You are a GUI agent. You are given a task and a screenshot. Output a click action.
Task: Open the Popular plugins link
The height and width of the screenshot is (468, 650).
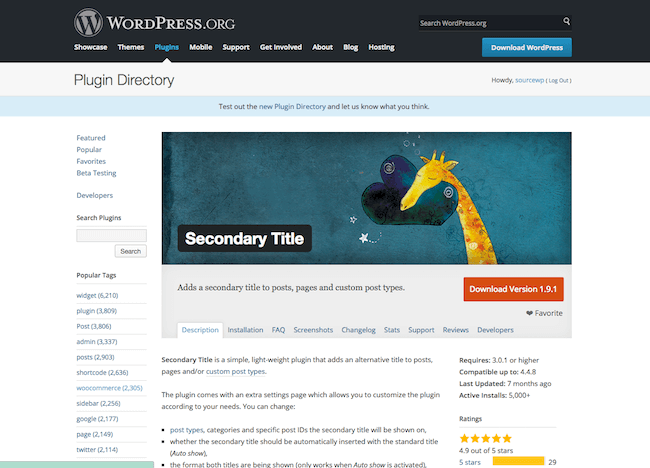point(89,150)
